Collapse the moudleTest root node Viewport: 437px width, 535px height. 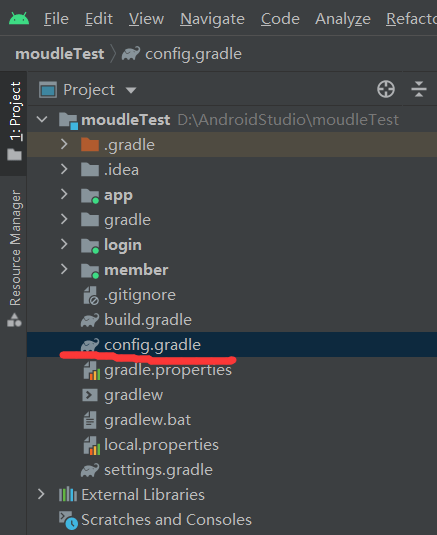click(42, 120)
